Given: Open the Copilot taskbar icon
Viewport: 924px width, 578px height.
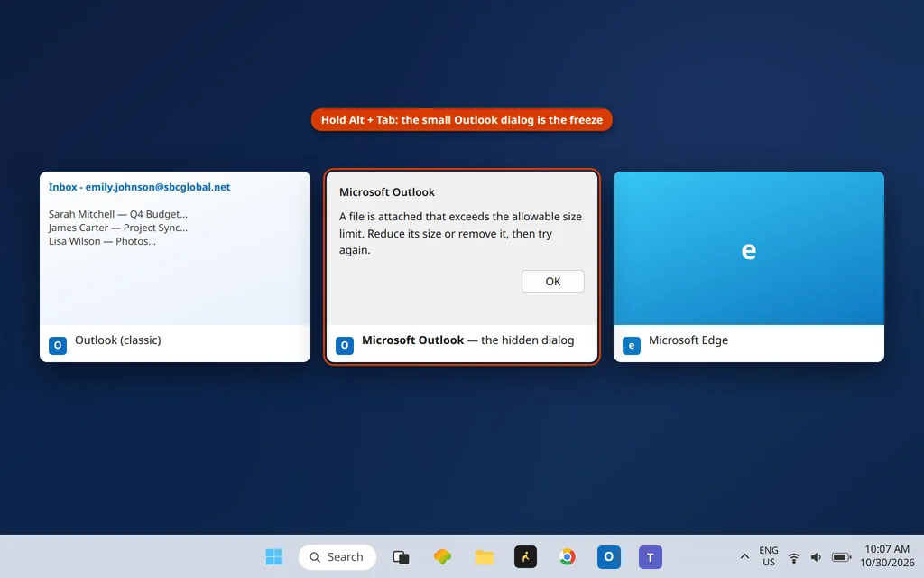Looking at the screenshot, I should pyautogui.click(x=442, y=556).
